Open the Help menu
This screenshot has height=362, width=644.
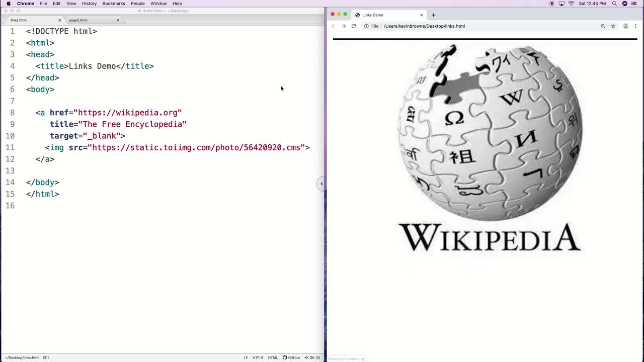point(177,4)
